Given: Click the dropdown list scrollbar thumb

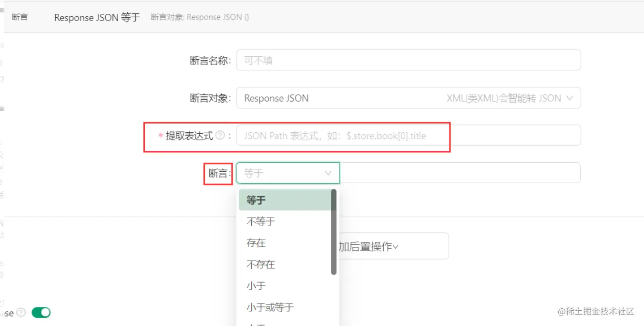Looking at the screenshot, I should [334, 232].
